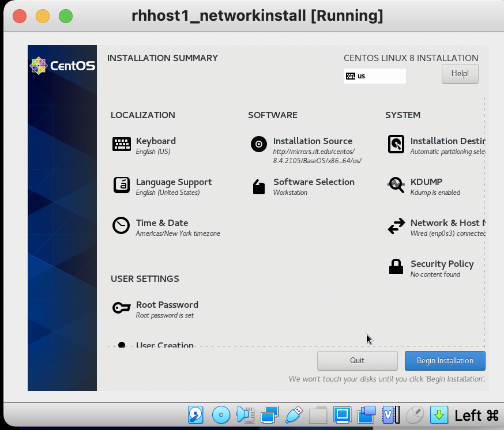Click the Quit button
This screenshot has height=430, width=504.
tap(357, 361)
